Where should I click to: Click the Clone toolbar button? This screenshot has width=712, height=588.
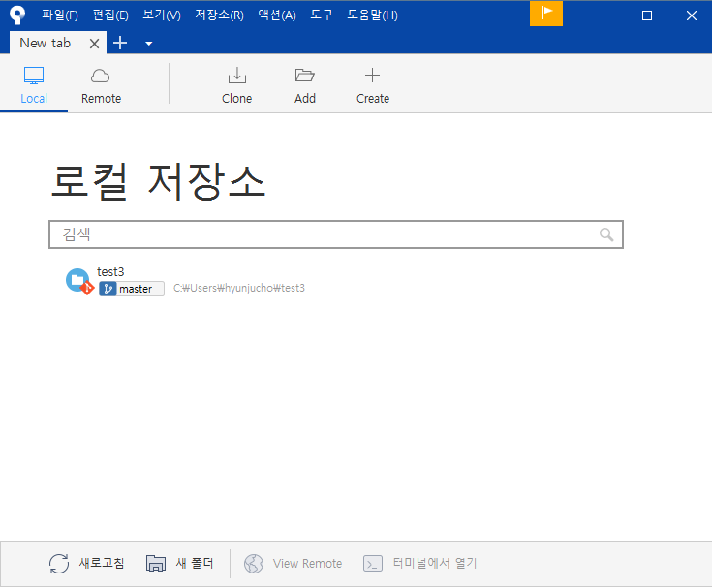point(237,86)
